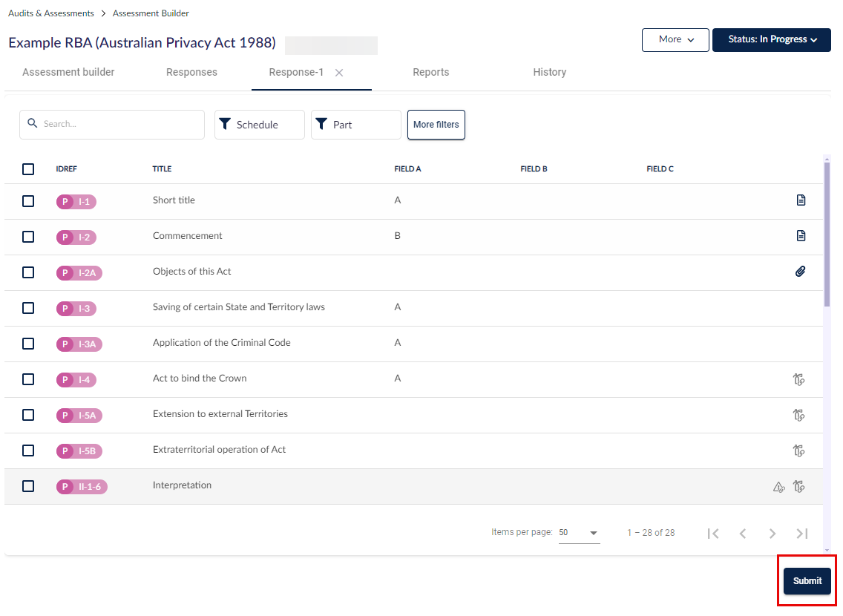Tick the Extension to external Territories checkbox
Image resolution: width=843 pixels, height=616 pixels.
(28, 415)
